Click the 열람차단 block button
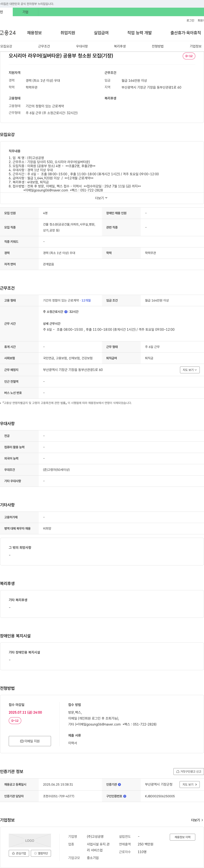 point(41,853)
